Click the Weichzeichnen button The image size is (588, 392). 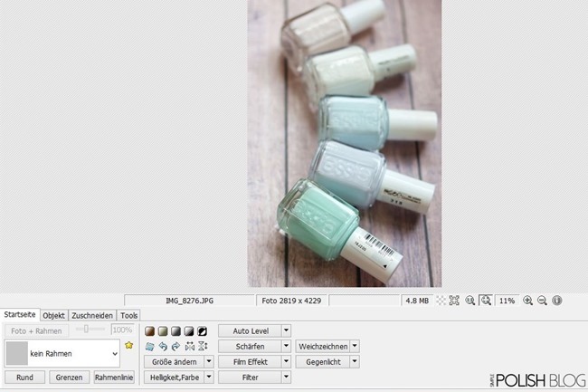click(x=323, y=346)
